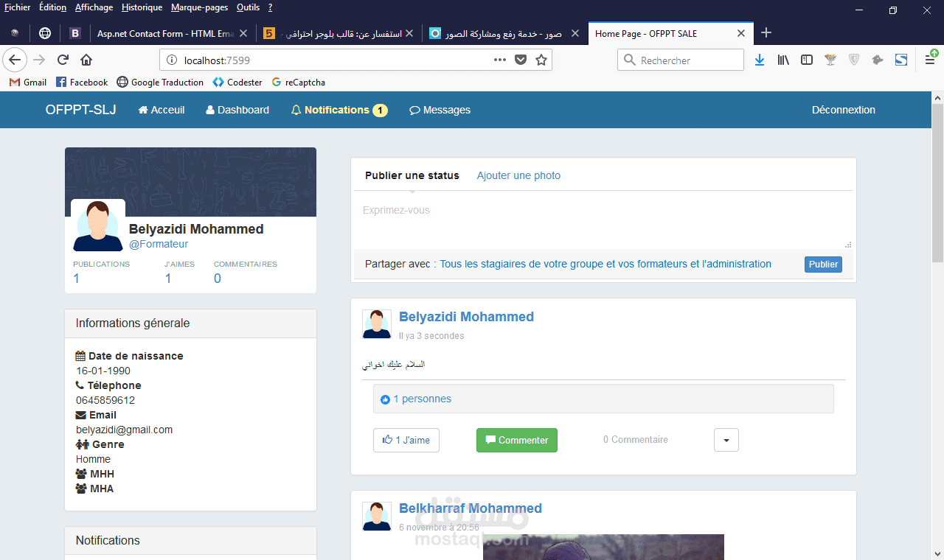Open Dashboard from the navbar
944x560 pixels.
coord(237,110)
